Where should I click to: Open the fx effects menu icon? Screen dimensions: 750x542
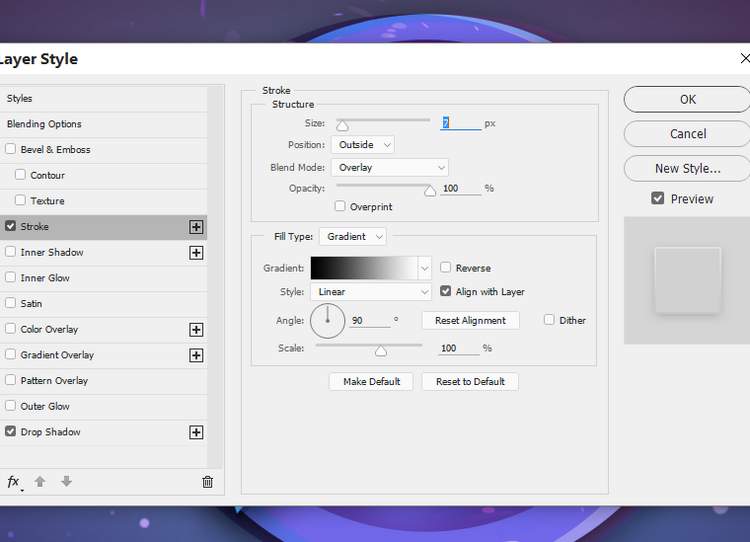pos(14,482)
